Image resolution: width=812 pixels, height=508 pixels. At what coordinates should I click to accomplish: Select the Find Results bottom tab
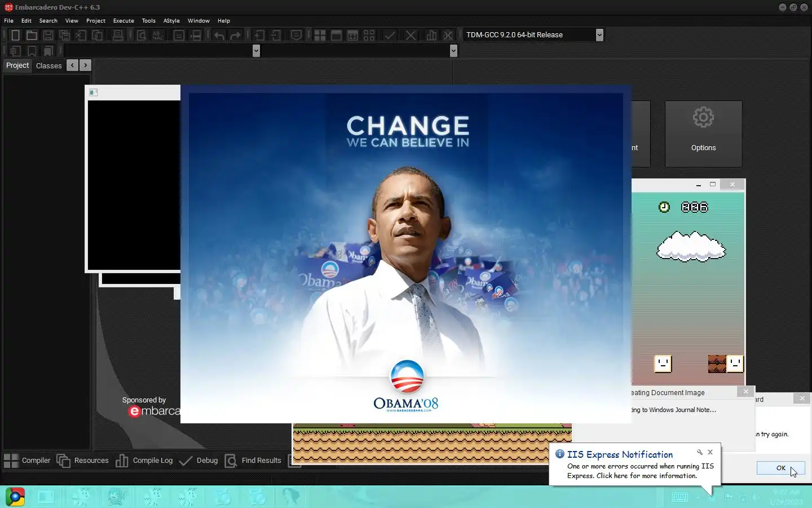[x=253, y=461]
